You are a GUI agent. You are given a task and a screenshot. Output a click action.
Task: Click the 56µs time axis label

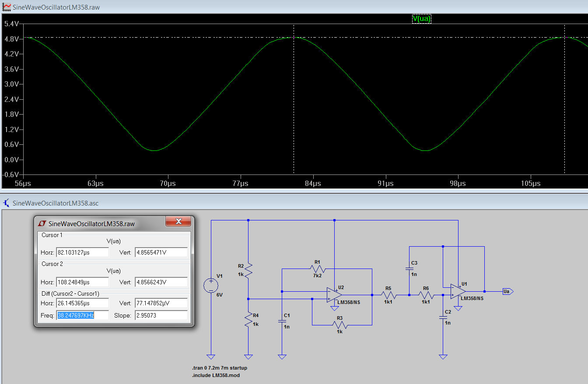(x=23, y=184)
